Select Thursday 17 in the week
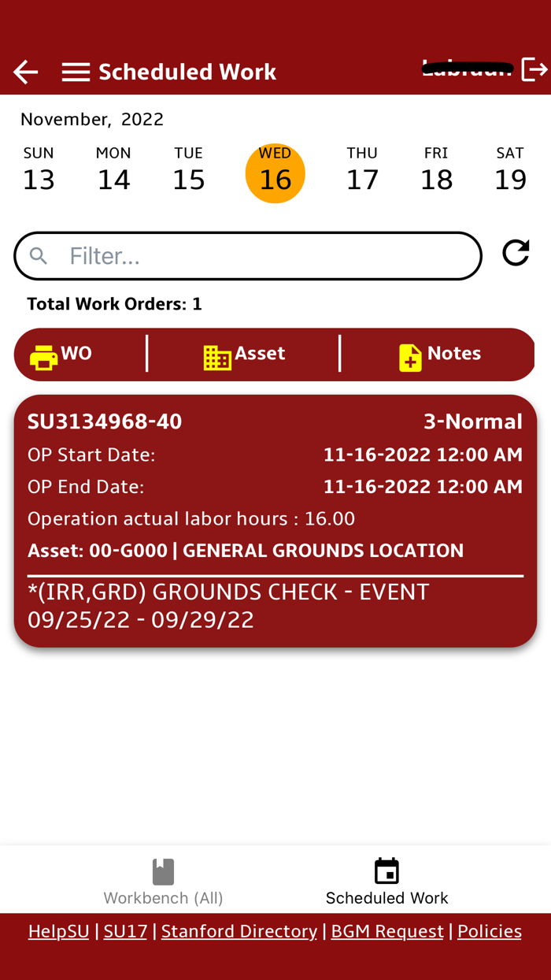The height and width of the screenshot is (980, 551). (x=362, y=170)
